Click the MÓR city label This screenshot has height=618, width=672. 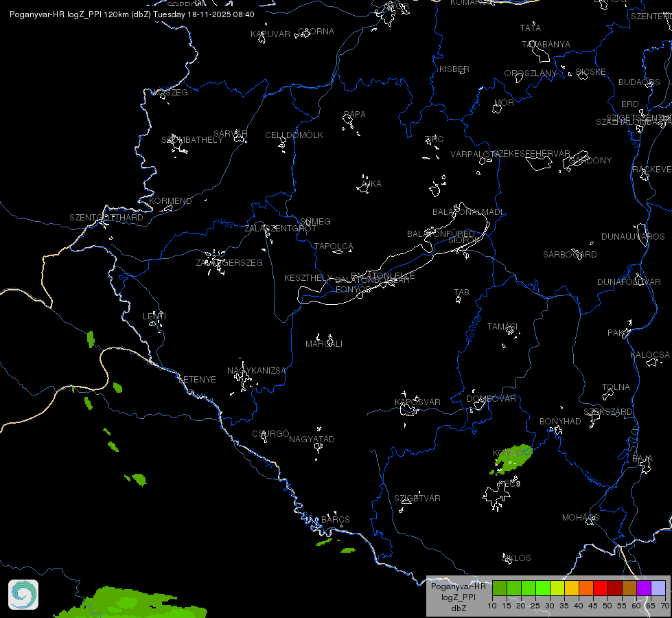(504, 103)
